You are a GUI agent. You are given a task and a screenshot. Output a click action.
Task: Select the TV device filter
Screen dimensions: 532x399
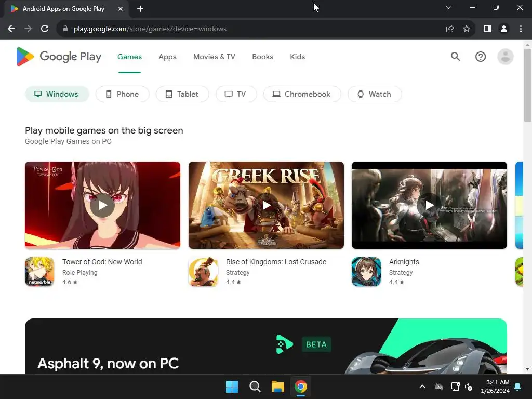click(236, 94)
